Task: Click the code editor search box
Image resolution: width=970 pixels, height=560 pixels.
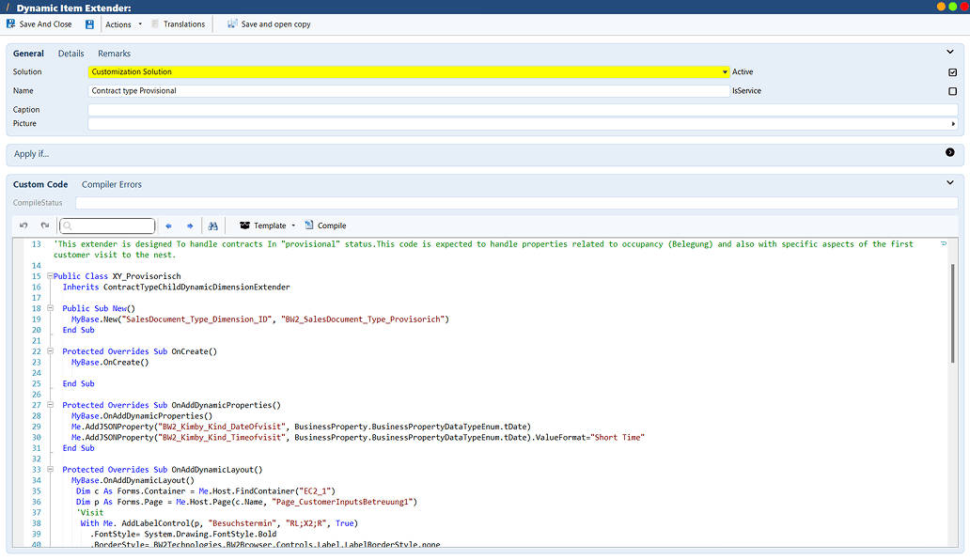Action: click(107, 226)
